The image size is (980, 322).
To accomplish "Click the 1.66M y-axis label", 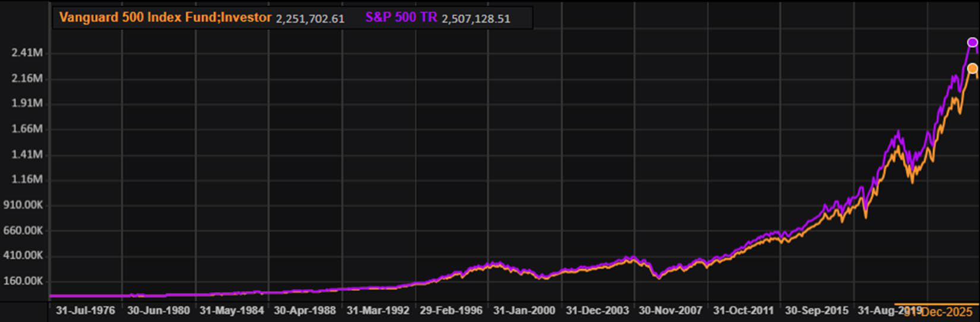I will pos(27,129).
